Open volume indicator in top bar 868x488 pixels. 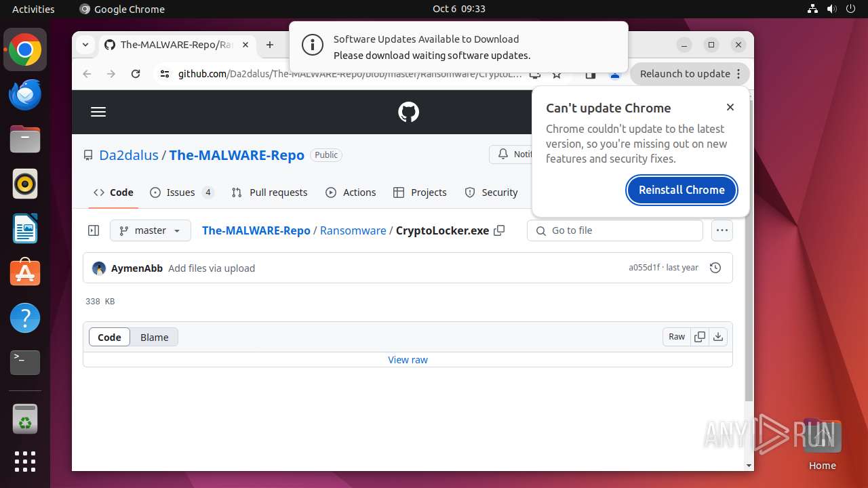point(832,9)
